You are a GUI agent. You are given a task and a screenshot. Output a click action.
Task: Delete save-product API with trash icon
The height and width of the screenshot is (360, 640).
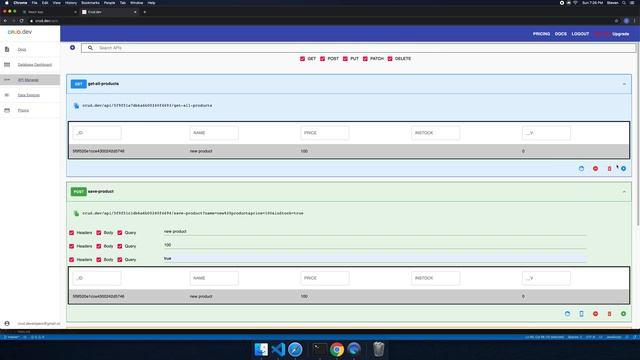tap(609, 314)
